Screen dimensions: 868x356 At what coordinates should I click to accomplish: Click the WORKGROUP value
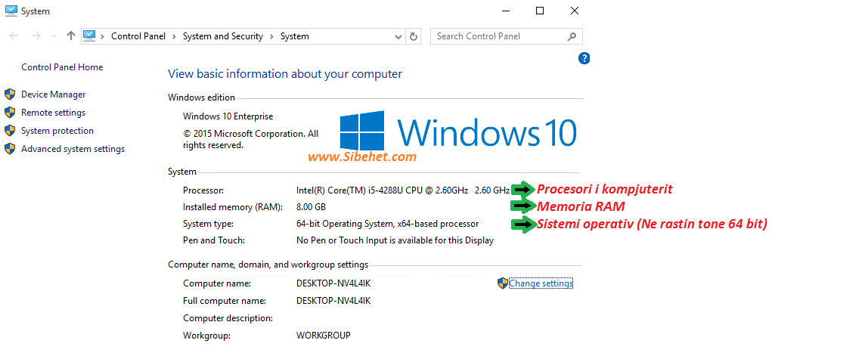(324, 336)
